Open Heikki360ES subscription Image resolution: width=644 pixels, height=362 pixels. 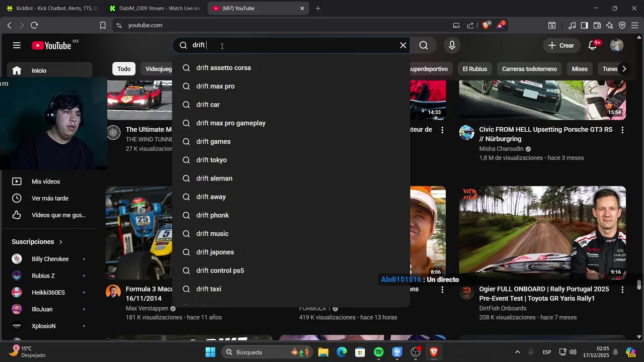coord(49,292)
